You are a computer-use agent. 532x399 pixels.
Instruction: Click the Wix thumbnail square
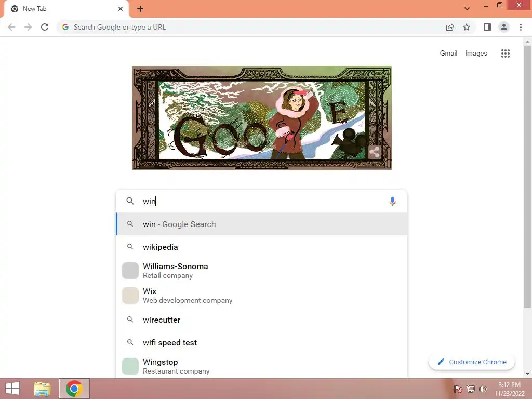130,296
